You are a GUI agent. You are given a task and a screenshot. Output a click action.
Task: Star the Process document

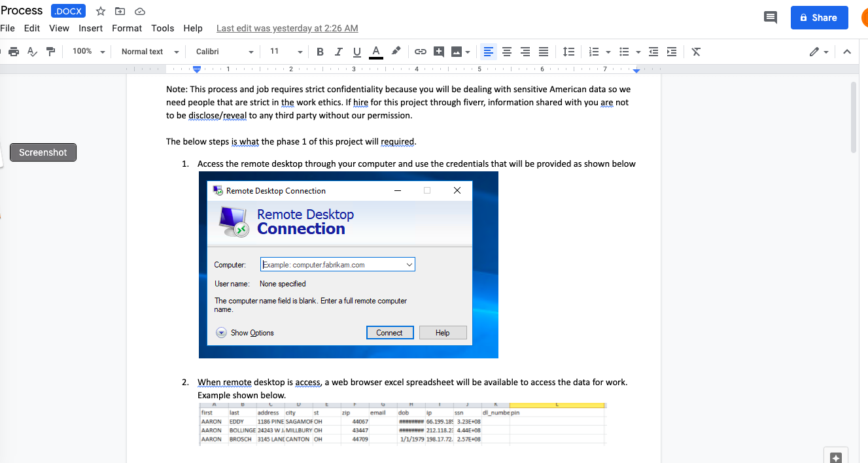point(101,11)
